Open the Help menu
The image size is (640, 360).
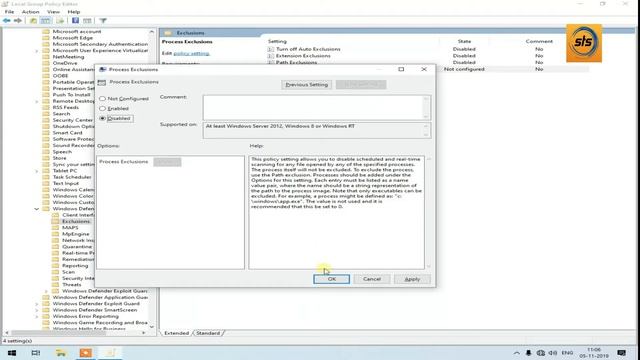click(x=73, y=12)
